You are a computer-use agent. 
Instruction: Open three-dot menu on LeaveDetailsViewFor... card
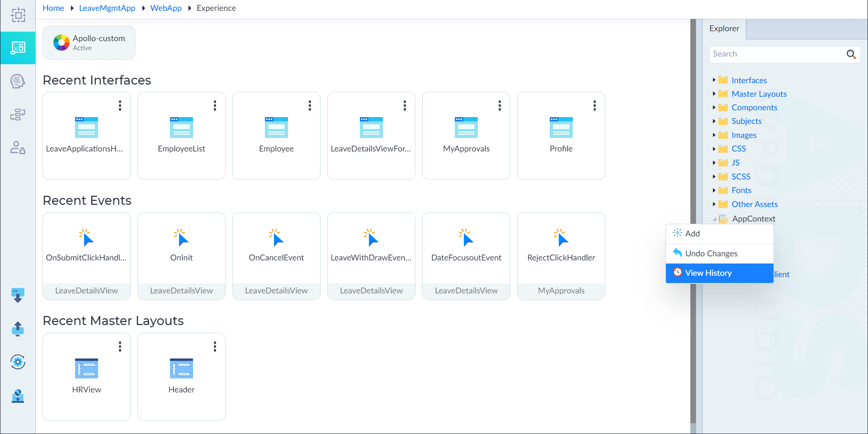point(405,105)
